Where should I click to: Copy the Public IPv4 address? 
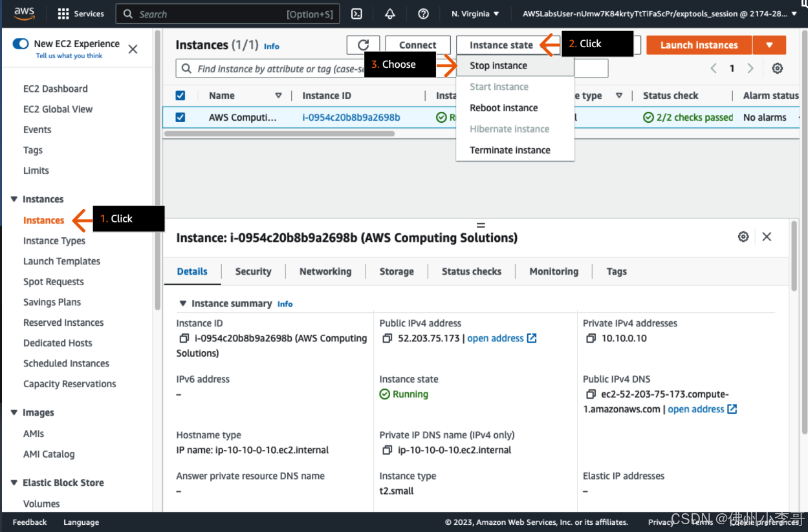pos(387,339)
